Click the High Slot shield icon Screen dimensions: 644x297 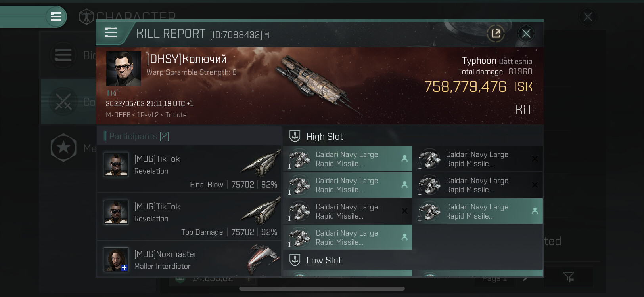point(295,136)
